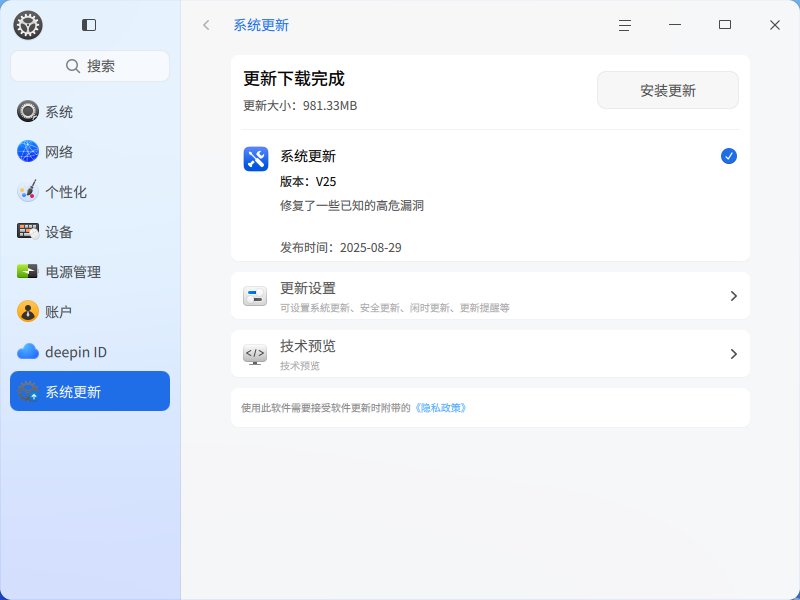Click the deepin ID cloud icon
The width and height of the screenshot is (800, 600).
tap(28, 352)
